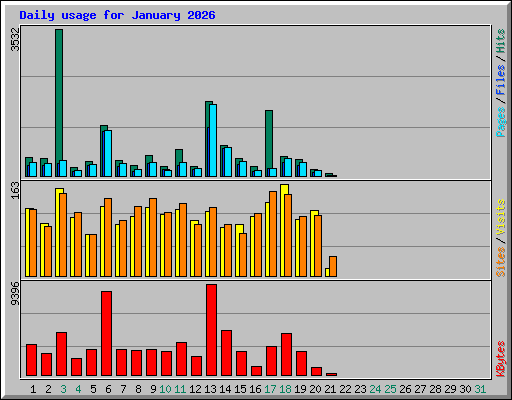
Task: Click the blue 'Files' legend label
Action: point(501,80)
